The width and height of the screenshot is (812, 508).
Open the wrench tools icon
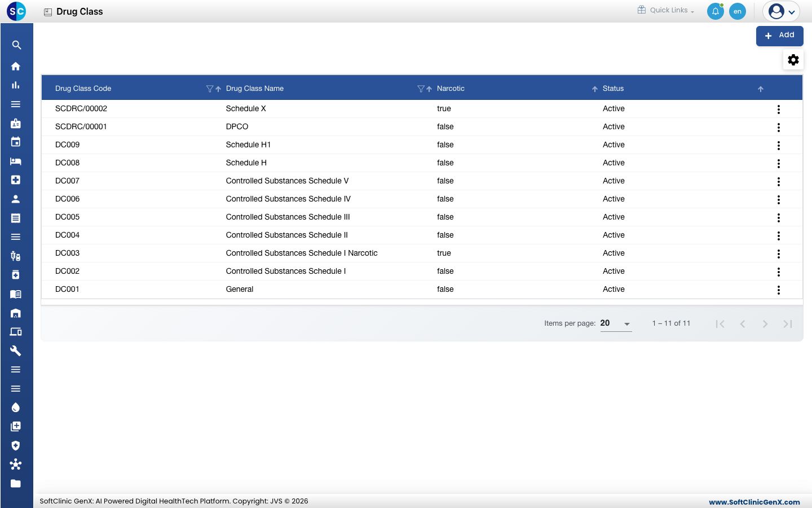16,351
